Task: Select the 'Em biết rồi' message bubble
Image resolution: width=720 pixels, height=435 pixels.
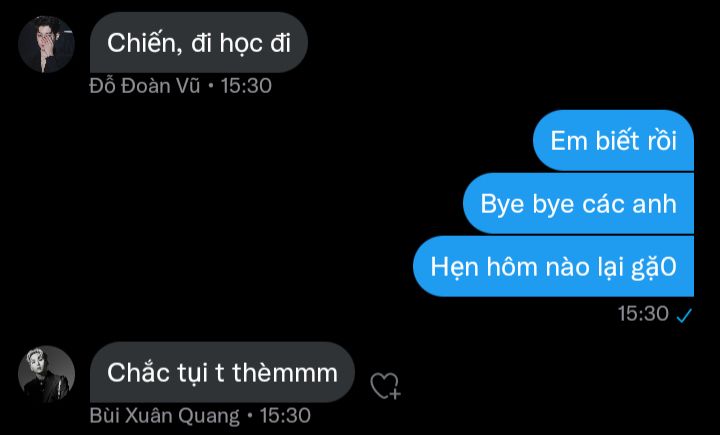Action: (x=613, y=141)
